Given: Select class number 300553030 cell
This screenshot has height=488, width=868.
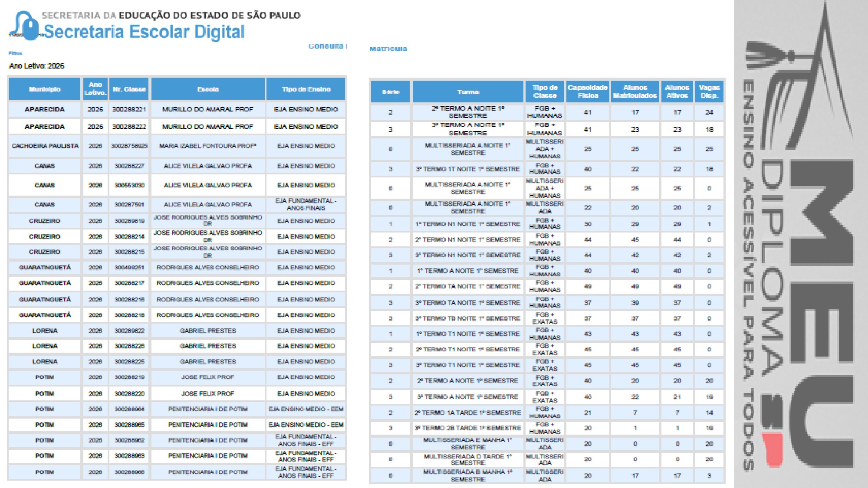Looking at the screenshot, I should tap(129, 185).
